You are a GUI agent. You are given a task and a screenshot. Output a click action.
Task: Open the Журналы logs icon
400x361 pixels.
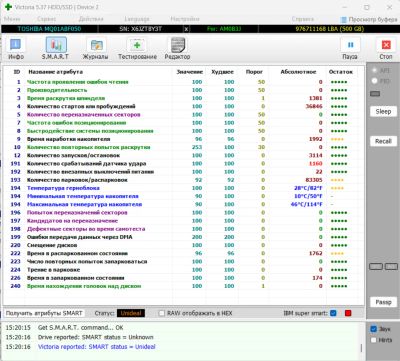click(96, 49)
